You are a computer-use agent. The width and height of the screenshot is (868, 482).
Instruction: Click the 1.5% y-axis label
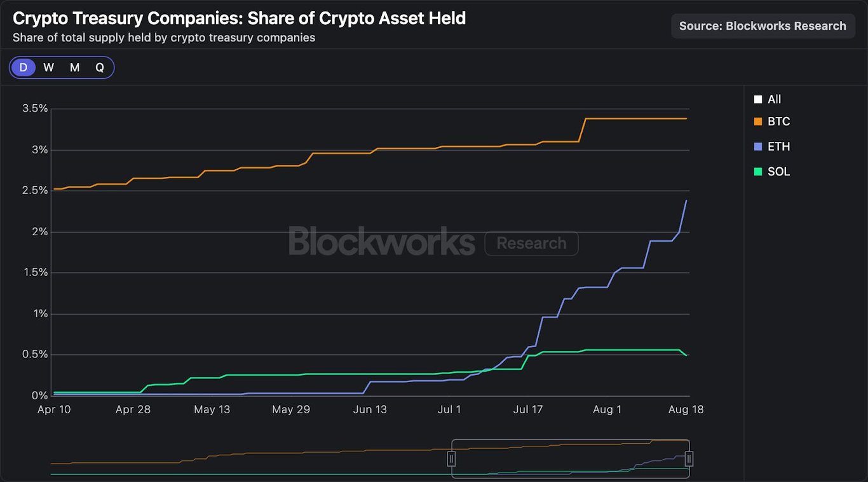click(35, 273)
